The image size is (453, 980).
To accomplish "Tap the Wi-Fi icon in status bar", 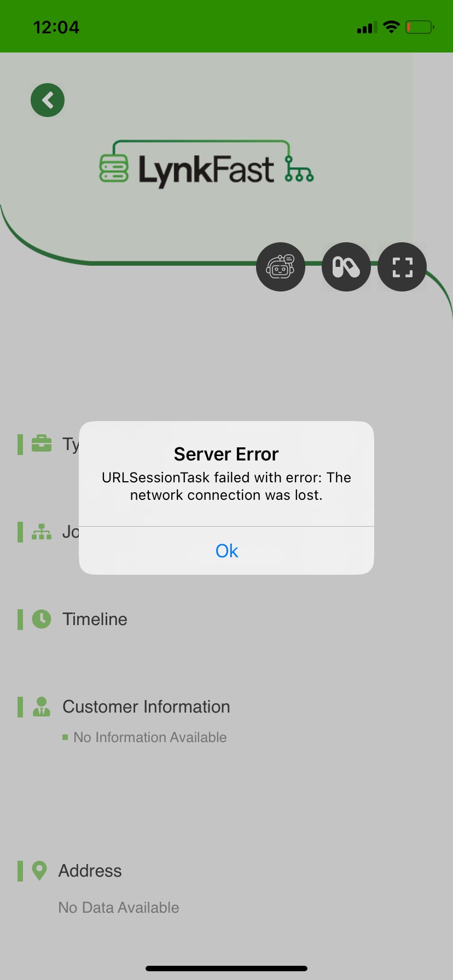I will pyautogui.click(x=391, y=27).
